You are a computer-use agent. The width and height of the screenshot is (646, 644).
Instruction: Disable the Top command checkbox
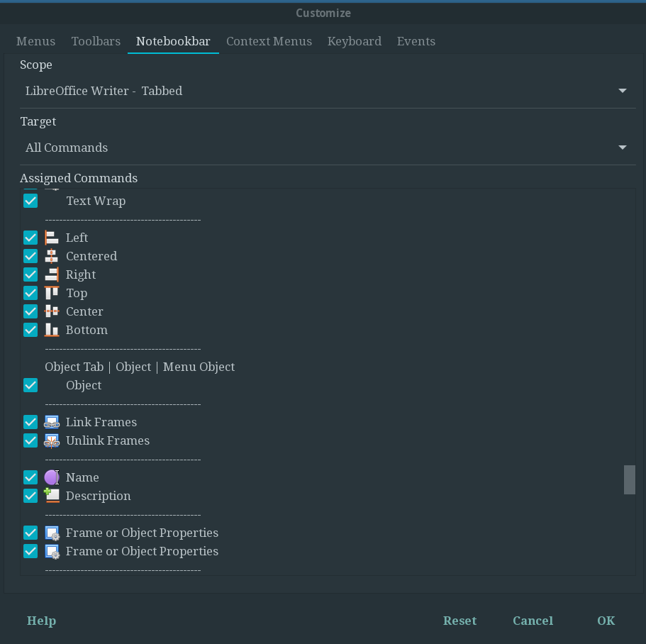point(30,293)
